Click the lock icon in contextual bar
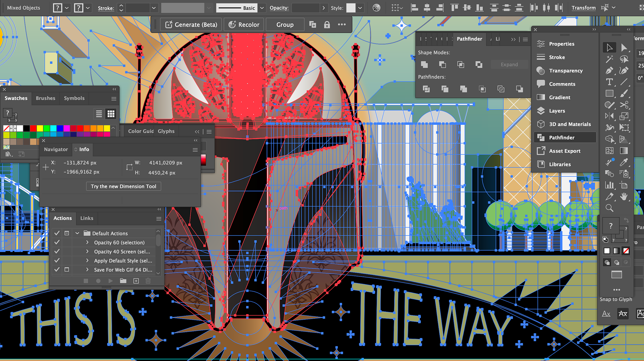644x361 pixels. (x=327, y=24)
